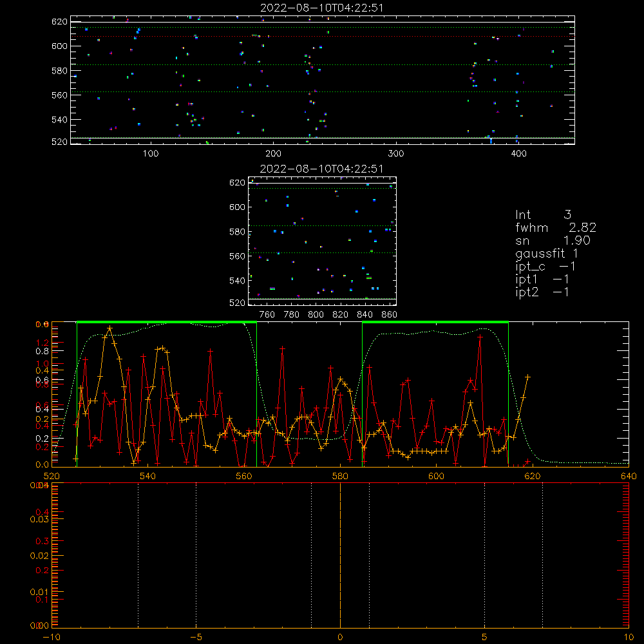Click the 760 x-axis label
644x644 pixels.
267,315
